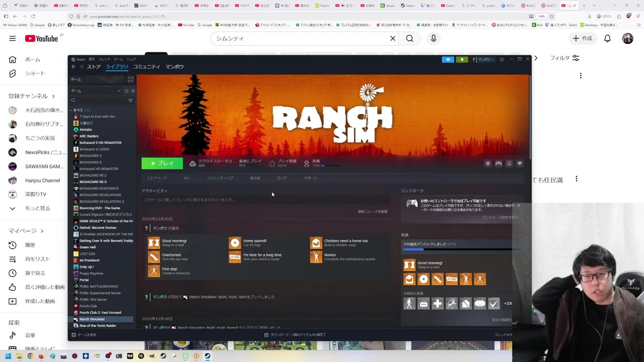Open the ヘルプ menu in Steam

click(x=131, y=59)
